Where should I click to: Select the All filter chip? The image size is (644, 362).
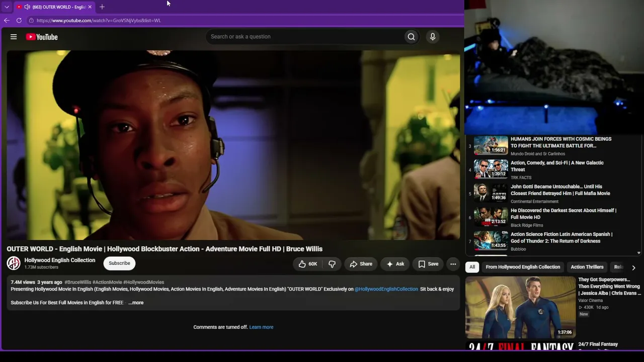click(472, 267)
